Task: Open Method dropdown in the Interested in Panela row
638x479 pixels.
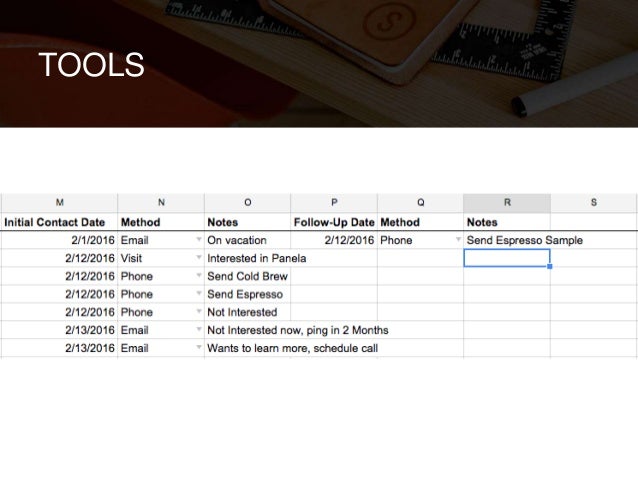Action: [199, 257]
